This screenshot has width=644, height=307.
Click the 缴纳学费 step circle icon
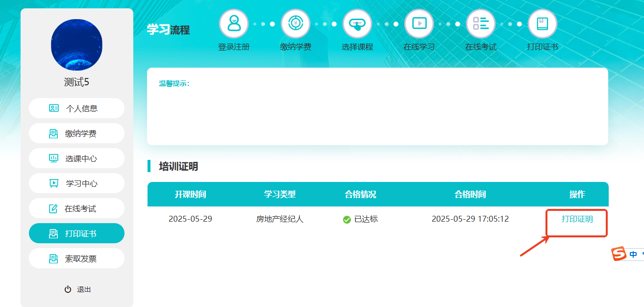(296, 24)
